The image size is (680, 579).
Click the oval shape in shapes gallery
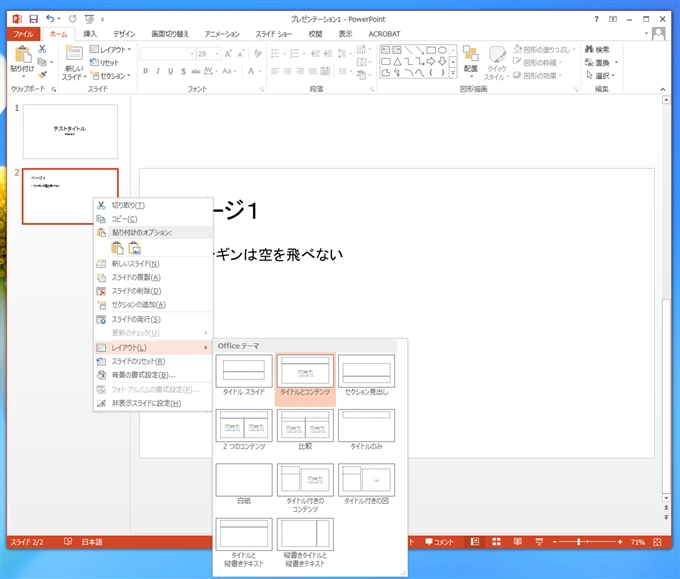tap(442, 50)
